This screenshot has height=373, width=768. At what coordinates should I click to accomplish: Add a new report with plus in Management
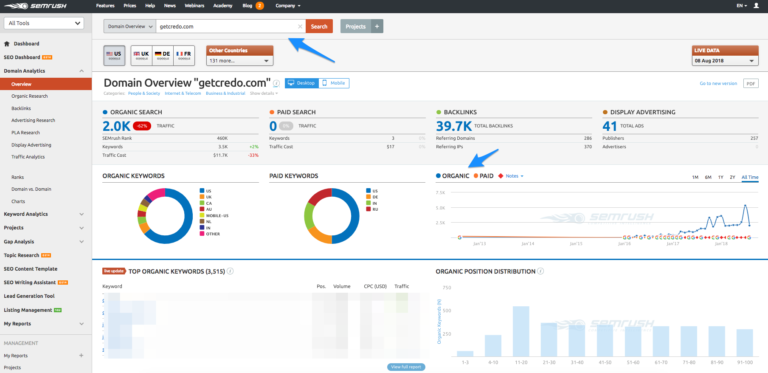pos(81,355)
